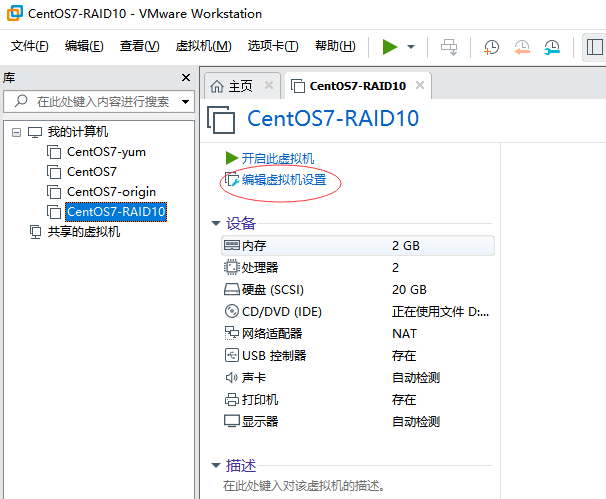Image resolution: width=606 pixels, height=499 pixels.
Task: Click the search magnifier icon in library
Action: tap(21, 101)
